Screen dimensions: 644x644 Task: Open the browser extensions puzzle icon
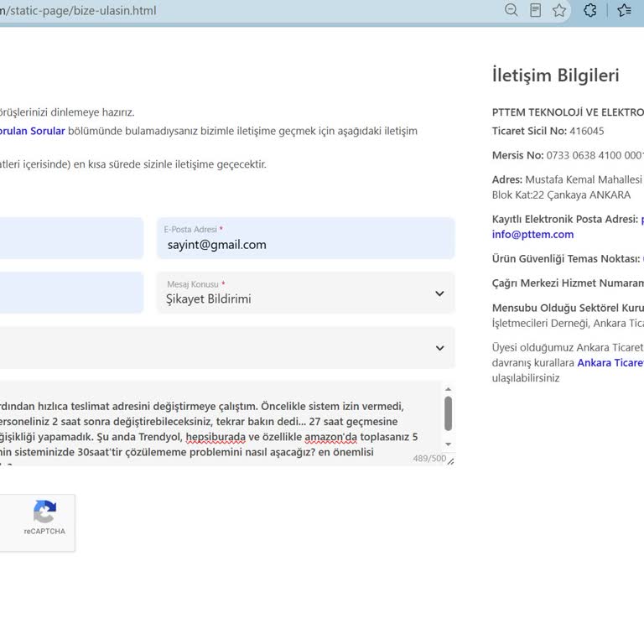point(589,10)
